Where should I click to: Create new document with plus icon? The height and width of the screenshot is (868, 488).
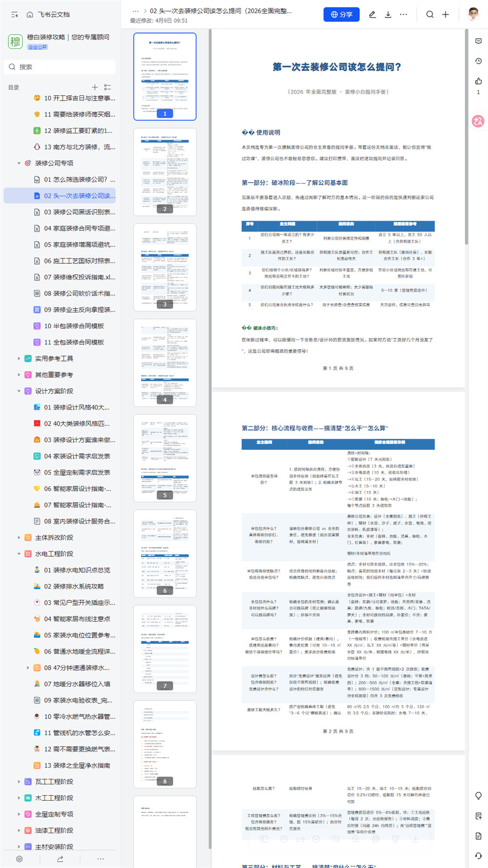click(446, 15)
